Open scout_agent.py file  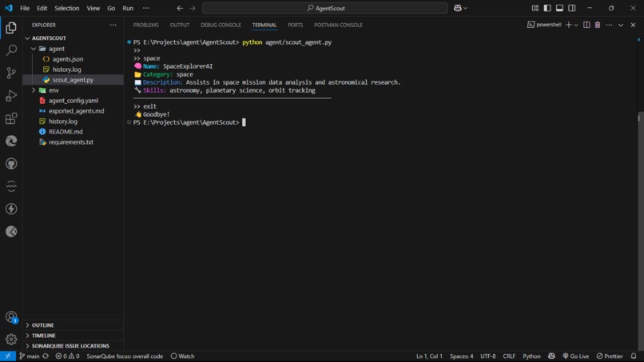tap(73, 80)
